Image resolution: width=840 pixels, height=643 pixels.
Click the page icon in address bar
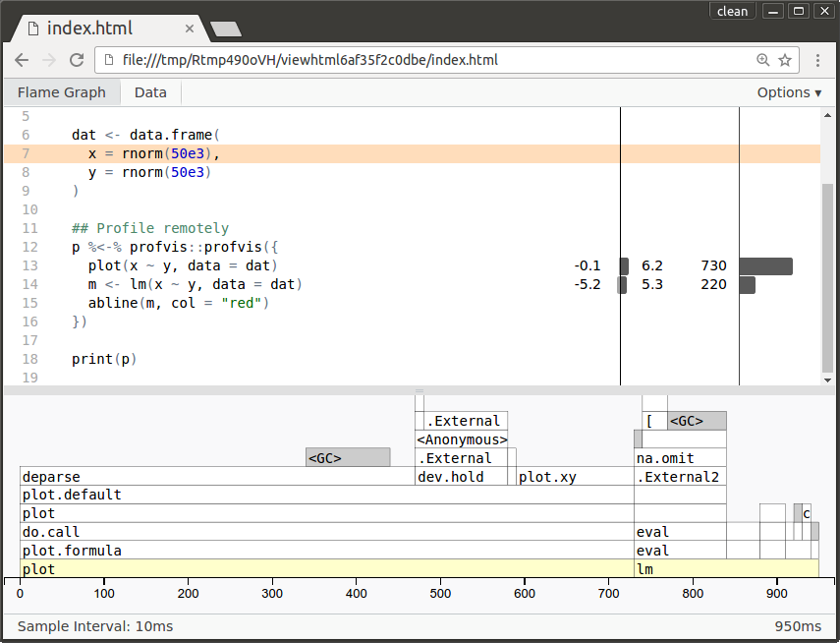[108, 60]
